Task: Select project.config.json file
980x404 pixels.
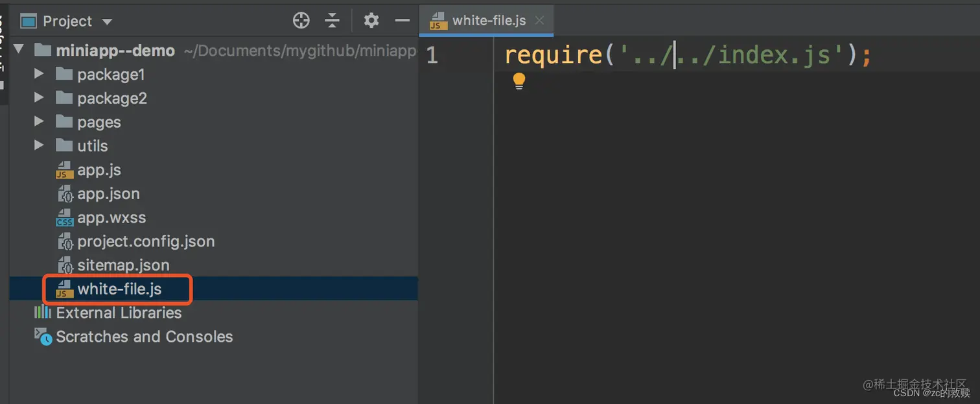Action: tap(146, 241)
